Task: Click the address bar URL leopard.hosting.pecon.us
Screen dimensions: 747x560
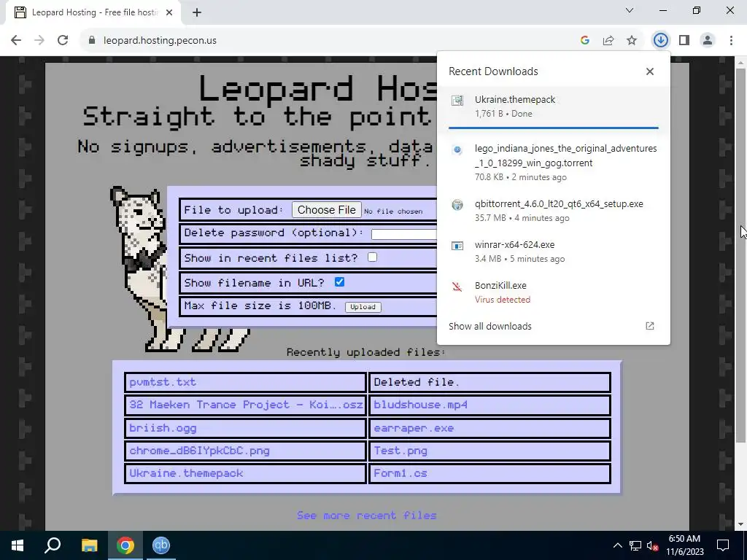Action: pos(160,41)
